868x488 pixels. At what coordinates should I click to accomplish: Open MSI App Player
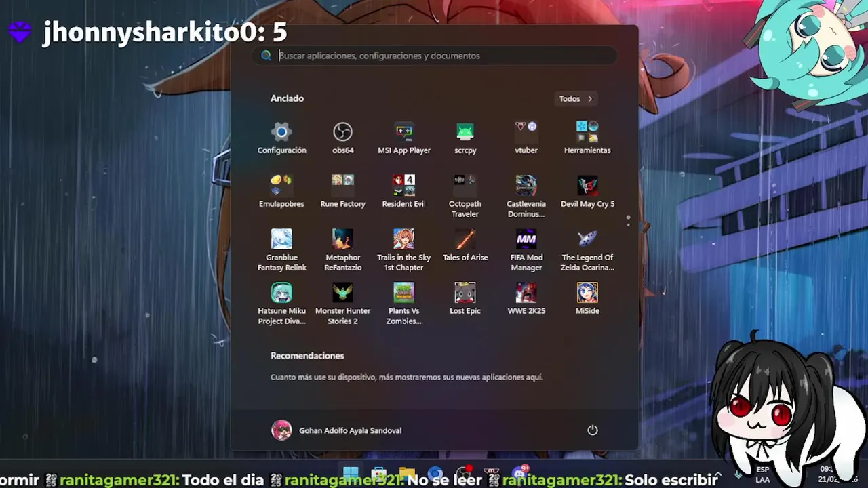coord(404,138)
